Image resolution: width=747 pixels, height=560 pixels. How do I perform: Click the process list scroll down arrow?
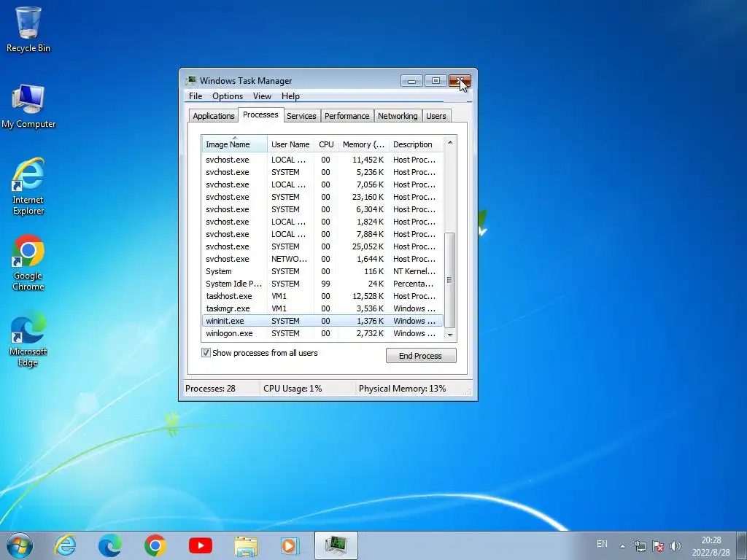[x=449, y=335]
